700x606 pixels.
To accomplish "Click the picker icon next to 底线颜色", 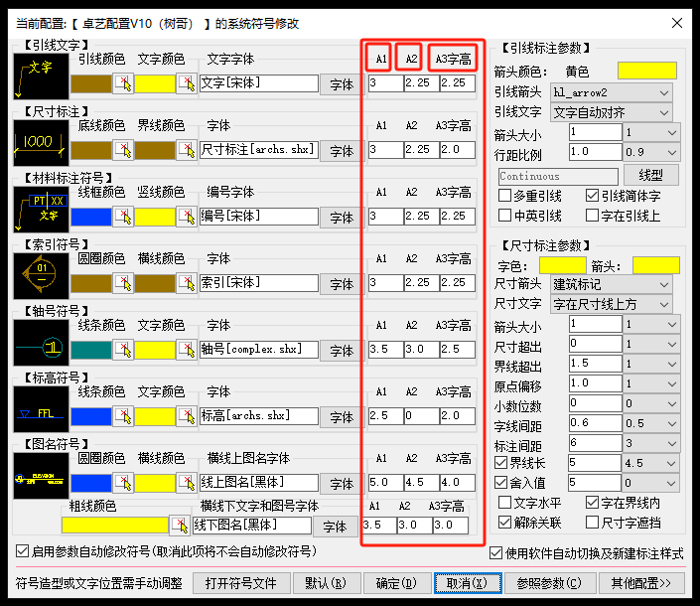I will (x=123, y=150).
